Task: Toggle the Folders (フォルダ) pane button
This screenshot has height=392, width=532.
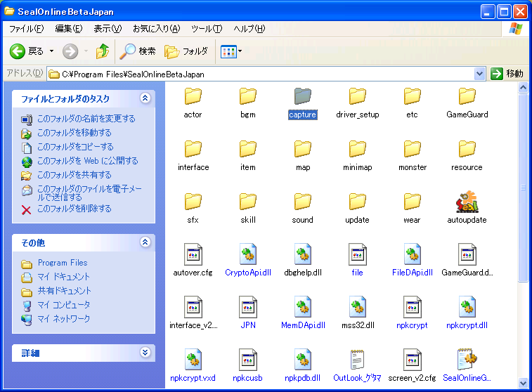Action: click(186, 51)
